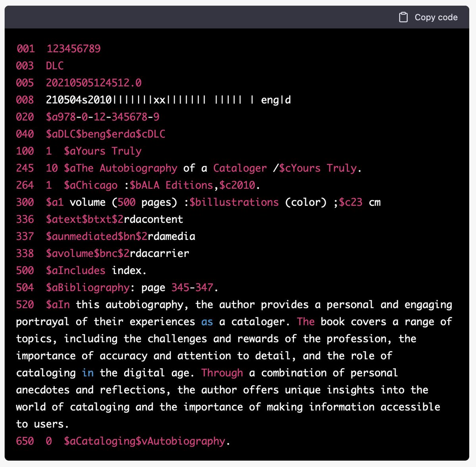The image size is (476, 467).
Task: Click the $aBibliography subfield in 504
Action: 88,287
